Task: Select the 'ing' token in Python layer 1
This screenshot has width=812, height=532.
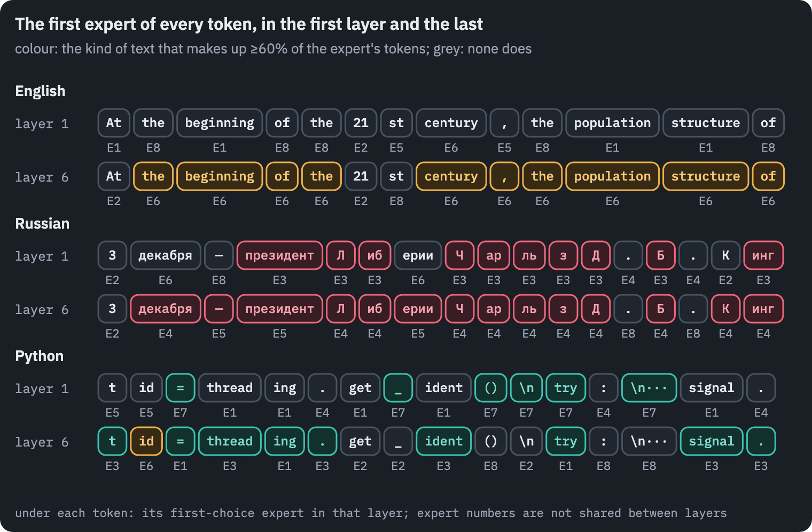Action: 285,388
